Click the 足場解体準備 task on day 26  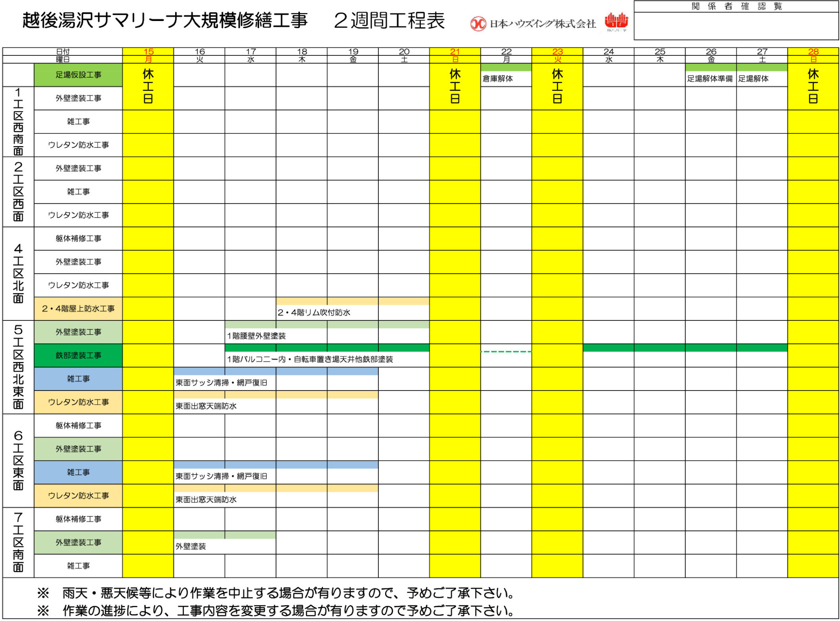pyautogui.click(x=710, y=79)
